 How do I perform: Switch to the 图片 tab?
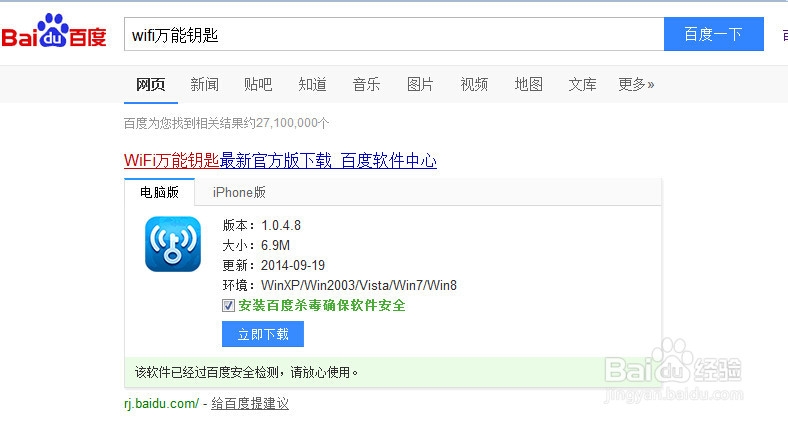click(x=420, y=84)
